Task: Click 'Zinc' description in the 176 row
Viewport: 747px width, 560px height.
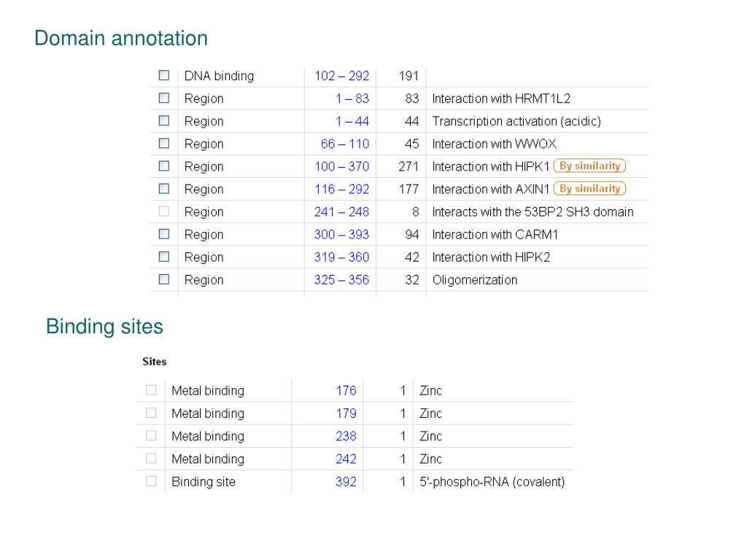Action: coord(430,391)
